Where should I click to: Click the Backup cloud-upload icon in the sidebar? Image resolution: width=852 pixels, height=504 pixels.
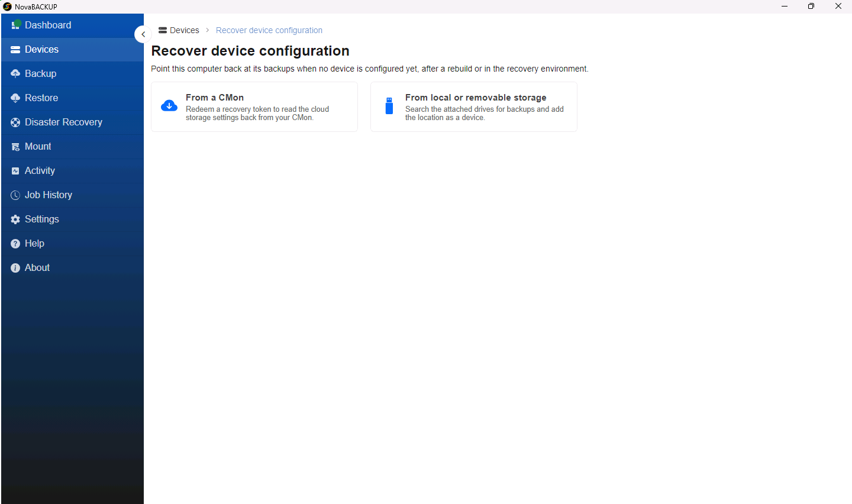(15, 74)
